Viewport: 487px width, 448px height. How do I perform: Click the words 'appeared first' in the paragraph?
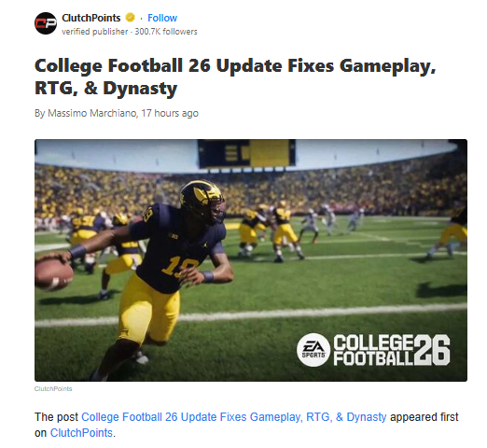(424, 417)
